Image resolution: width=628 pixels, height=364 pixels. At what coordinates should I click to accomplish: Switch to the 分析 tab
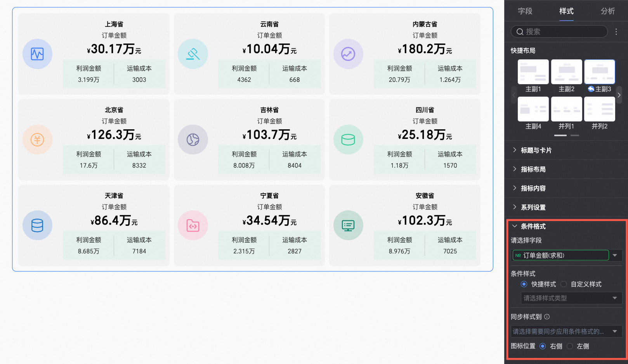coord(607,11)
